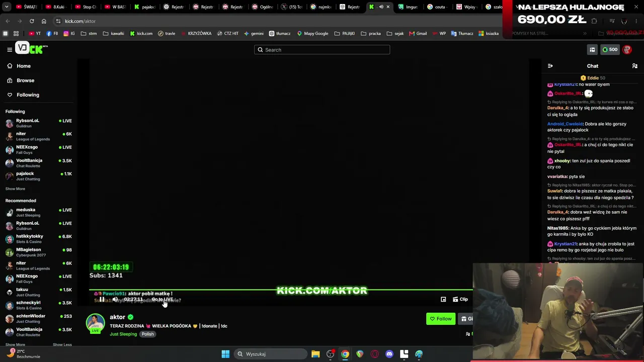Click the Just Sleeping category link
The image size is (644, 362).
tap(123, 334)
